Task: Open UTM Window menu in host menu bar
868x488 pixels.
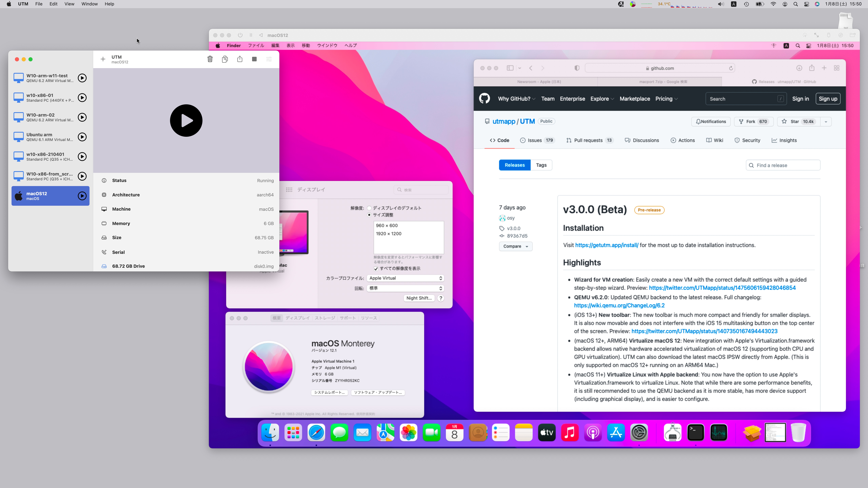Action: tap(89, 4)
